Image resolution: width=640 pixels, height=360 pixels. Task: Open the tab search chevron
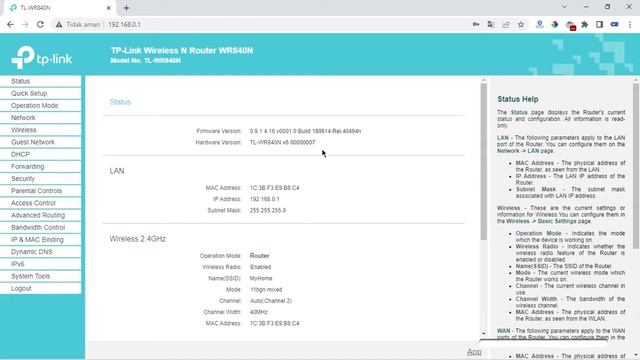[x=564, y=7]
